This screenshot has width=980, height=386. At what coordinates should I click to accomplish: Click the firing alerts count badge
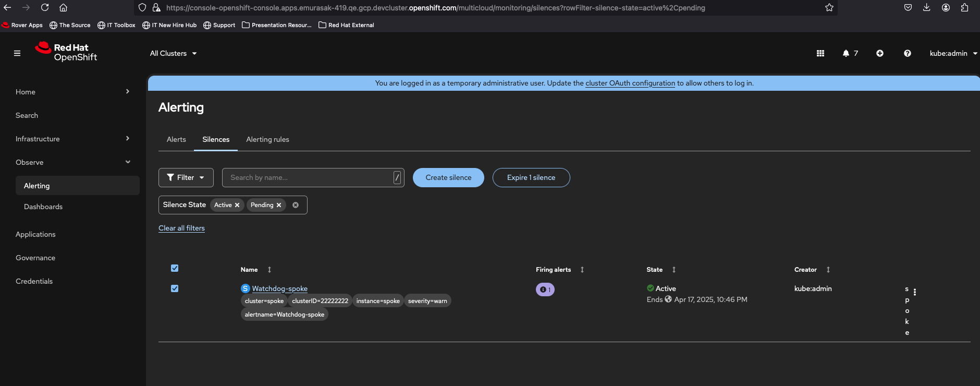[545, 289]
